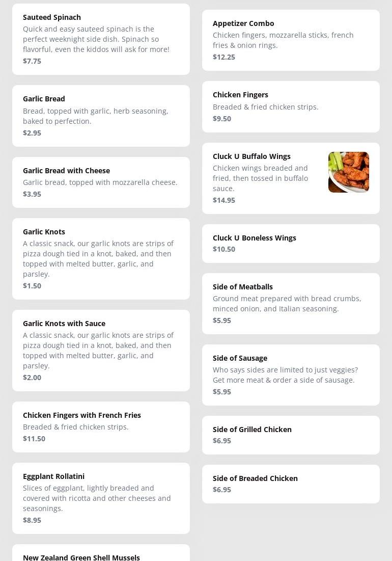392x561 pixels.
Task: Select the Sauteed Spinach menu item
Action: (101, 39)
